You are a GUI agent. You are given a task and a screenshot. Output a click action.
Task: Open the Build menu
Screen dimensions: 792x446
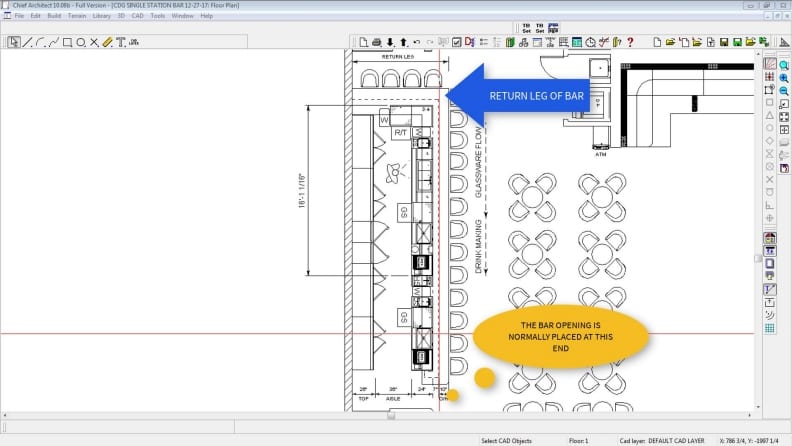[54, 16]
